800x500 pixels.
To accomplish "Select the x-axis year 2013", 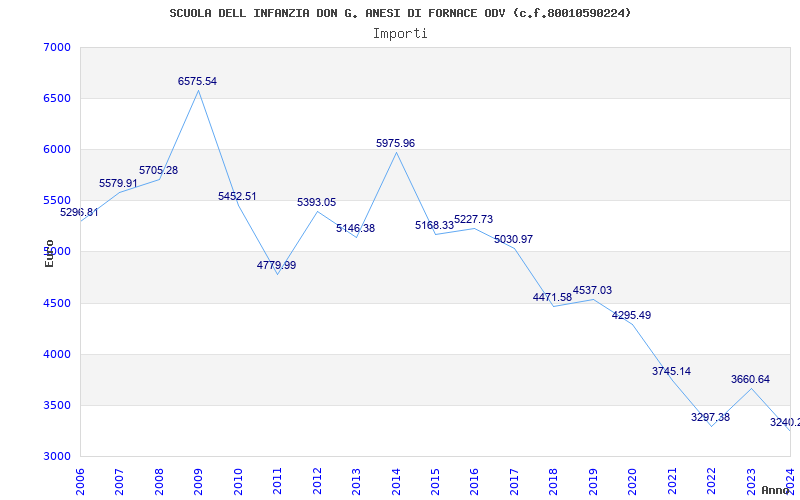I will [x=356, y=482].
